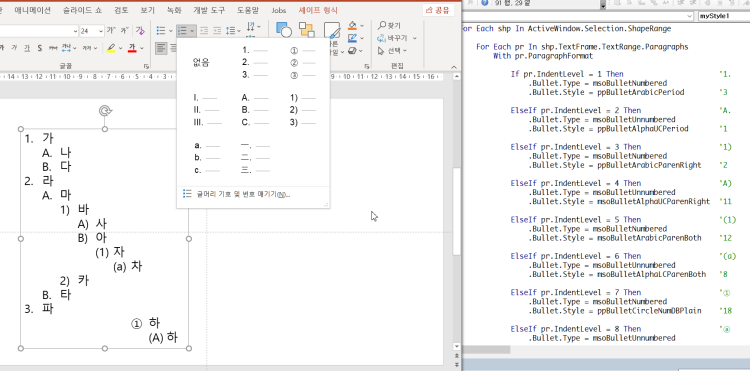
Task: Select the 1. 2. 3. numbering style
Action: [255, 62]
